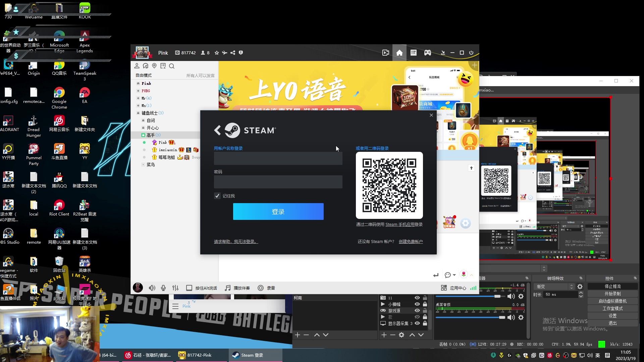Show the hidden 款 source in OBS
The image size is (644, 362).
417,317
